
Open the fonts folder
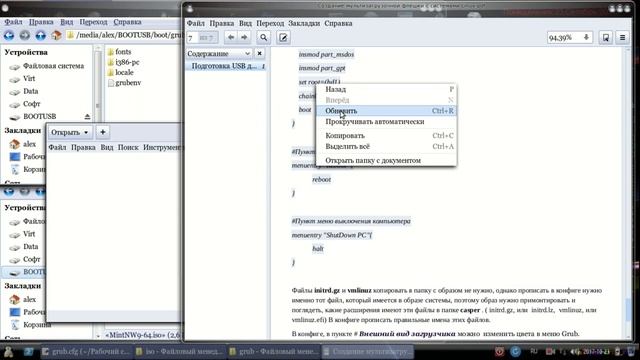[119, 52]
